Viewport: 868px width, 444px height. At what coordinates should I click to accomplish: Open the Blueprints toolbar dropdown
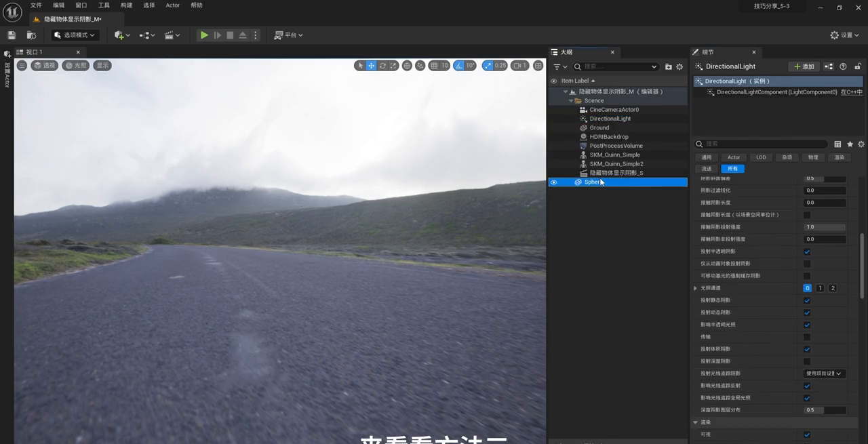click(x=147, y=35)
